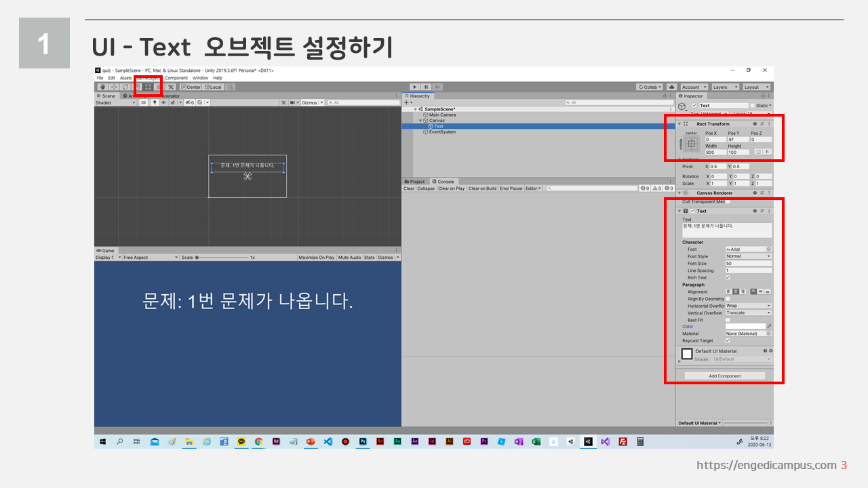Open the Font Style dropdown

coord(749,256)
